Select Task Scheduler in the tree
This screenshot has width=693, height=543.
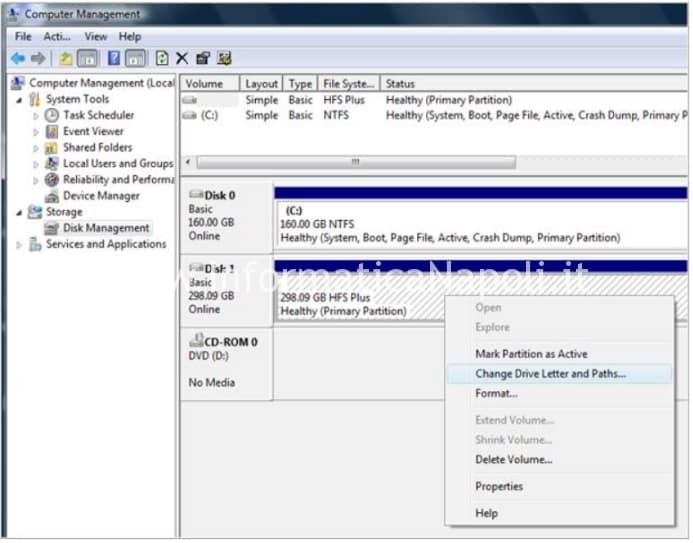(x=99, y=116)
